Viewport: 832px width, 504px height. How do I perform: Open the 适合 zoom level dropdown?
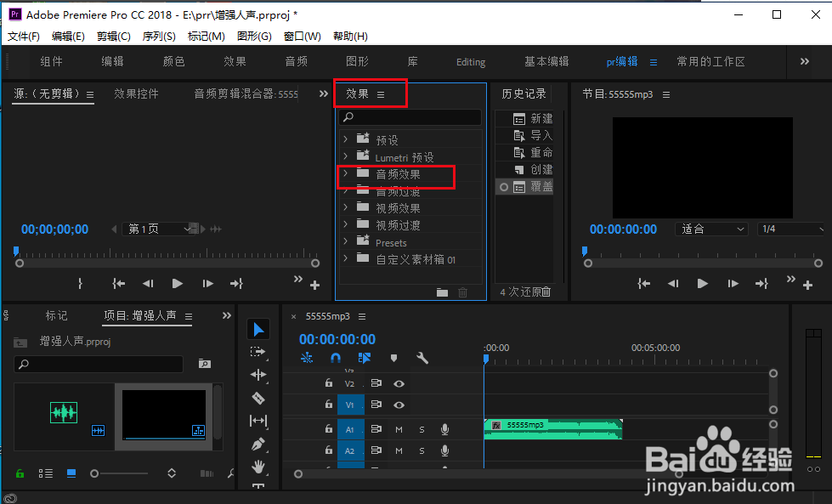pos(711,229)
